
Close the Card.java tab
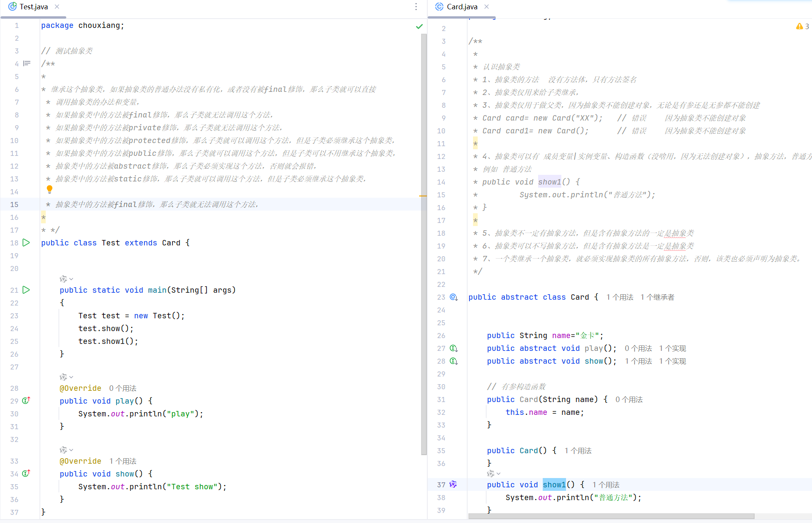coord(487,7)
